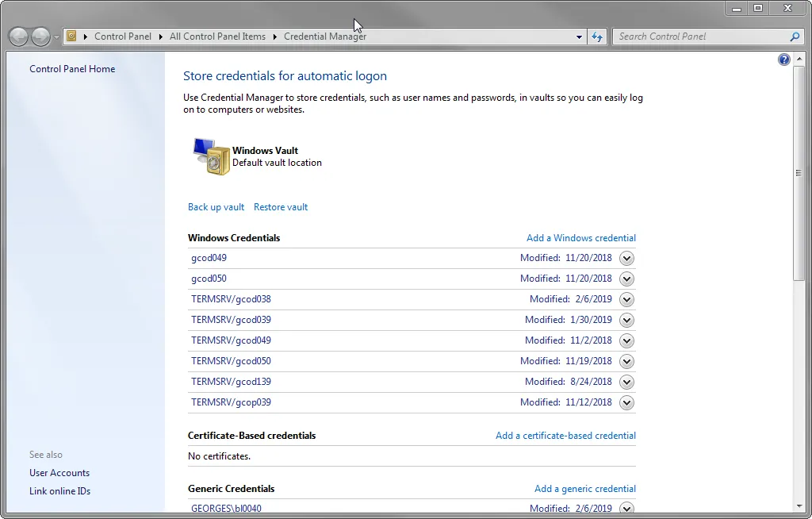812x519 pixels.
Task: Open recent pages dropdown next to Forward
Action: pyautogui.click(x=56, y=37)
